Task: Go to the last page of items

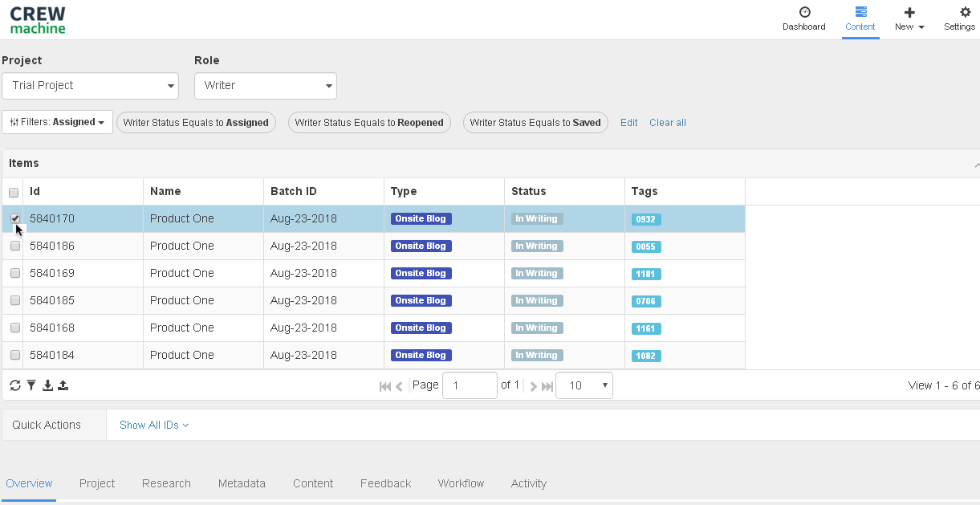Action: pyautogui.click(x=547, y=386)
